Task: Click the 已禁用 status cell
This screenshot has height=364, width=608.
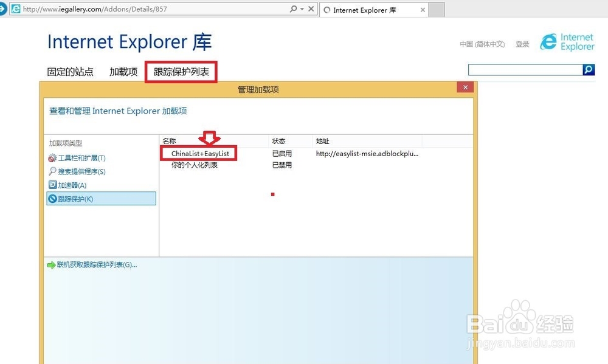Action: [x=282, y=165]
